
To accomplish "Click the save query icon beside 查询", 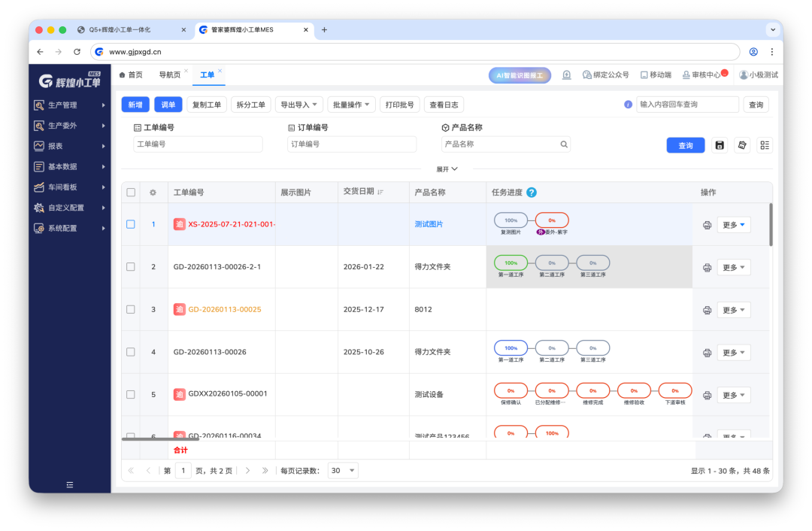I will [720, 145].
